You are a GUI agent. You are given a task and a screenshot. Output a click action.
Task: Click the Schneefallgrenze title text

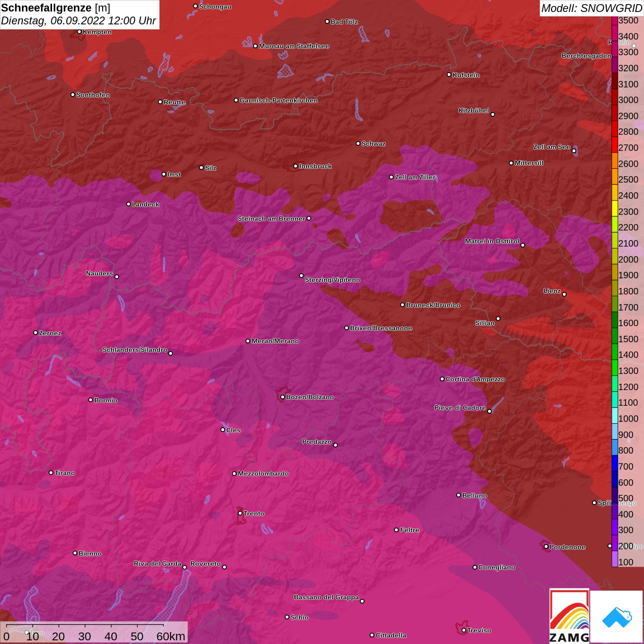click(46, 8)
